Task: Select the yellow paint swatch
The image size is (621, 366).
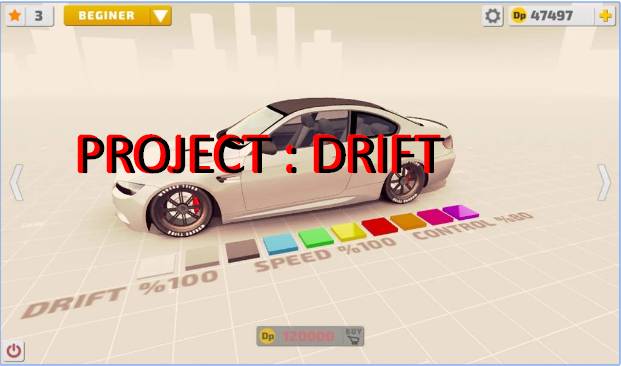Action: [349, 232]
